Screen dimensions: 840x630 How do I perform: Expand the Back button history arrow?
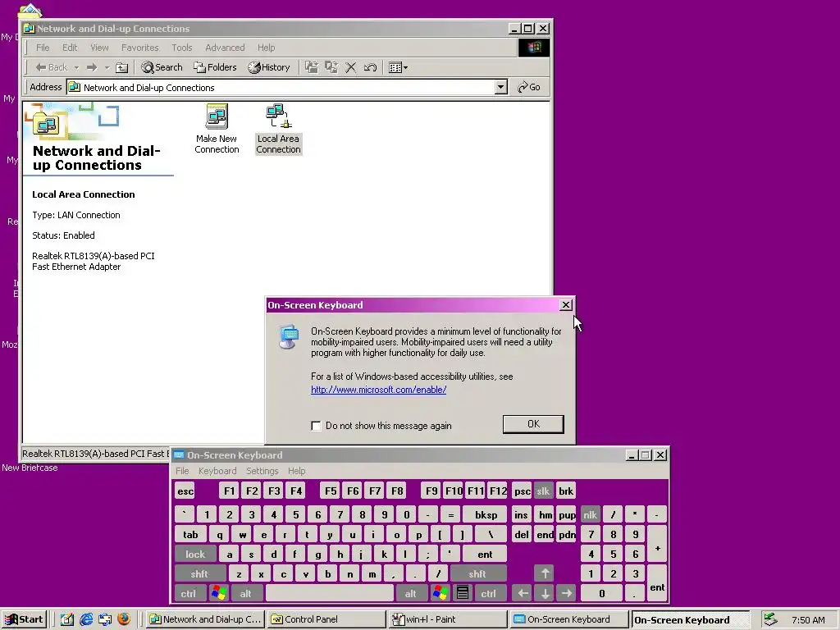click(76, 67)
